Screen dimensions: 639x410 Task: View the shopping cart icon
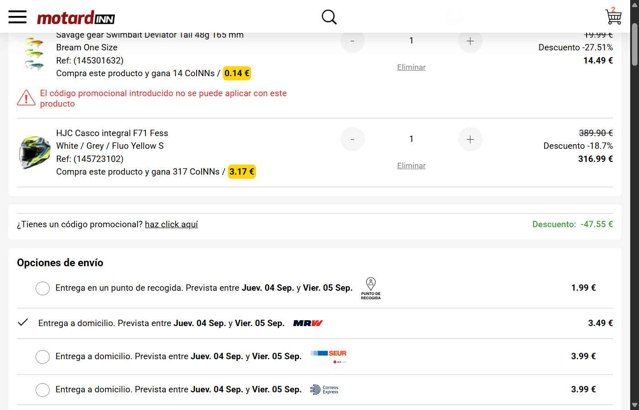pos(613,16)
